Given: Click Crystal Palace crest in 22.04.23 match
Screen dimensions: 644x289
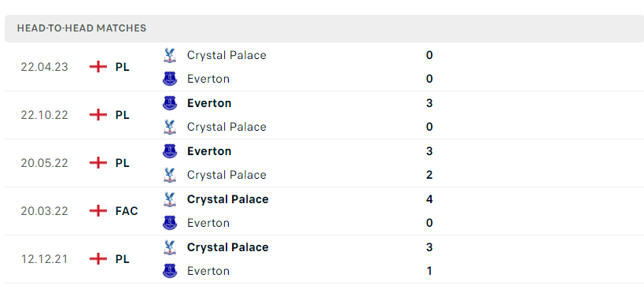Looking at the screenshot, I should (x=170, y=55).
